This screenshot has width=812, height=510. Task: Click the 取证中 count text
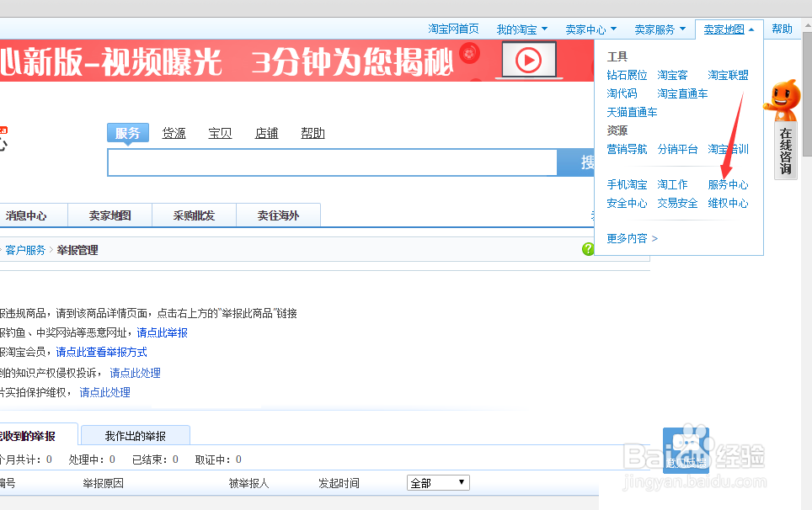[x=218, y=460]
